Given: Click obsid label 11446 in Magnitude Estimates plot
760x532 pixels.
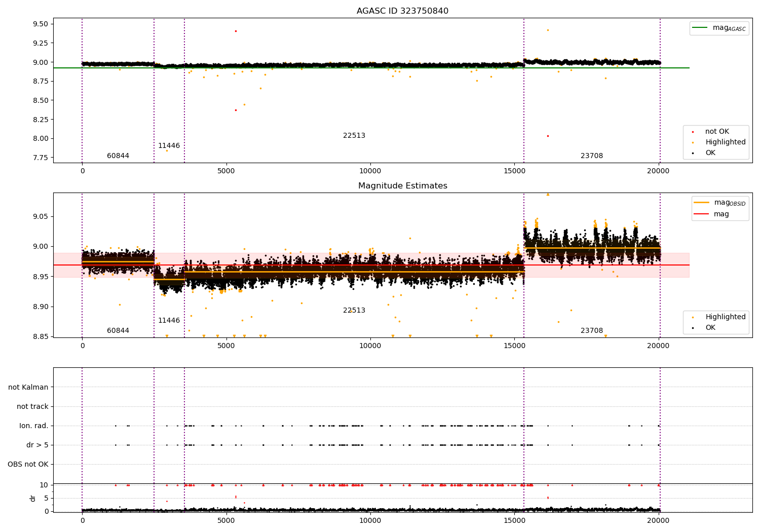Looking at the screenshot, I should tap(169, 321).
